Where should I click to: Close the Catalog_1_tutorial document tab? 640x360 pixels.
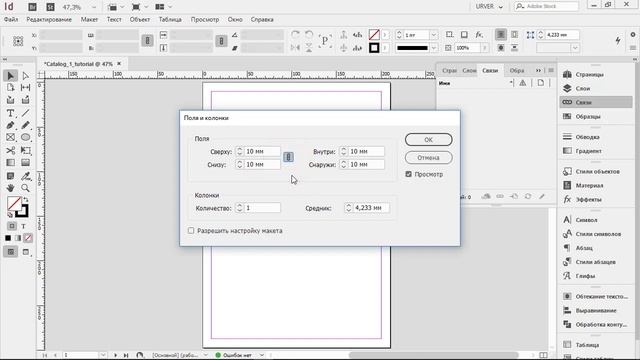(119, 64)
